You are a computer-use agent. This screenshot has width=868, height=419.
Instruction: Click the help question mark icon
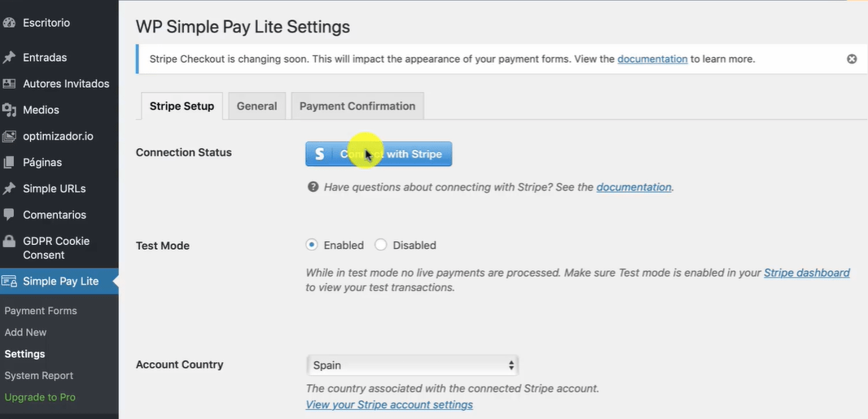coord(313,187)
